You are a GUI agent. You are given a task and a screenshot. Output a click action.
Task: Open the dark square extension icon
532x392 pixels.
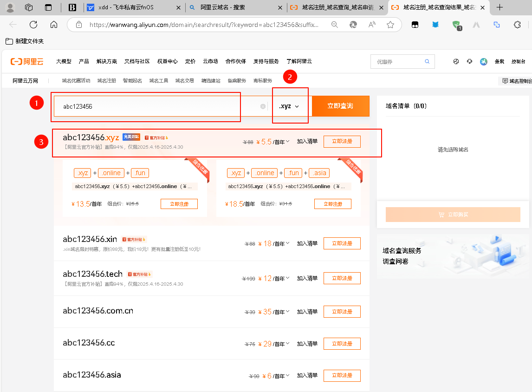coord(415,25)
